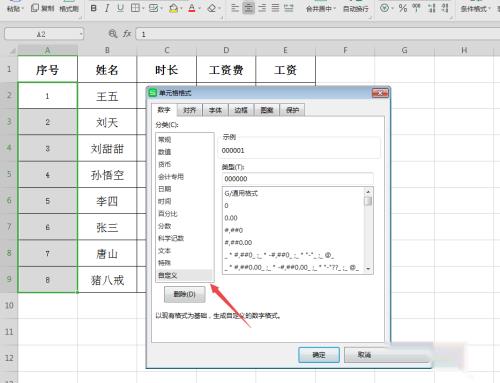
Task: Select 日期 in category list
Action: click(x=184, y=189)
